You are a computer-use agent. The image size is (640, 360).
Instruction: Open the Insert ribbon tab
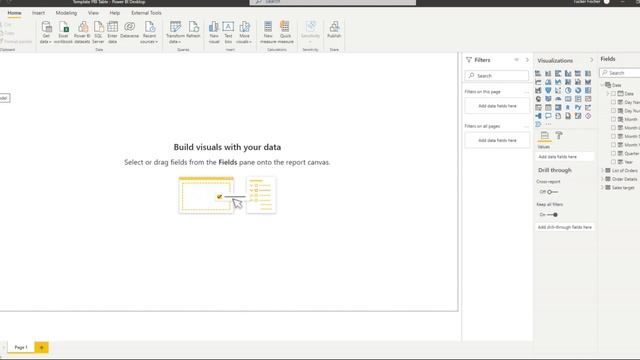(x=38, y=13)
